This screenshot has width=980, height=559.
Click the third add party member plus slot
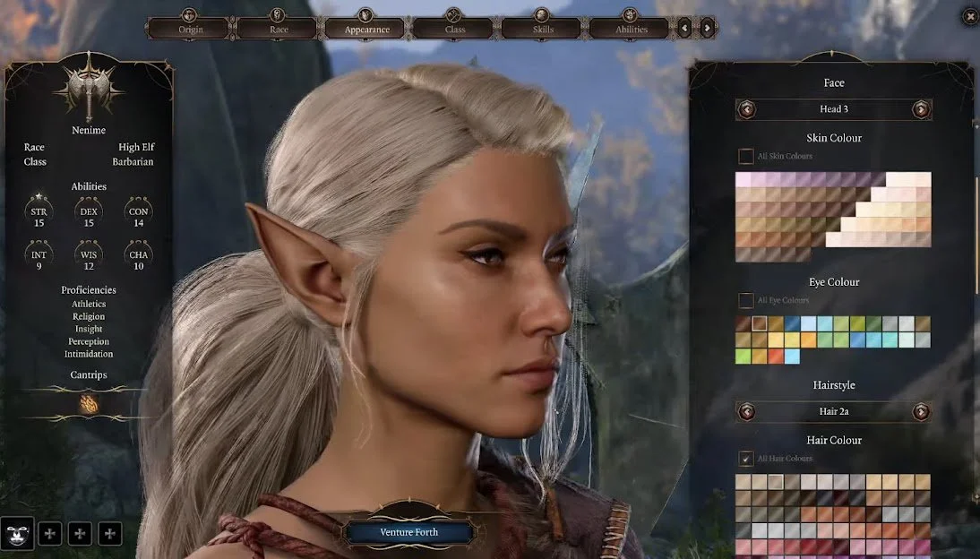point(110,533)
